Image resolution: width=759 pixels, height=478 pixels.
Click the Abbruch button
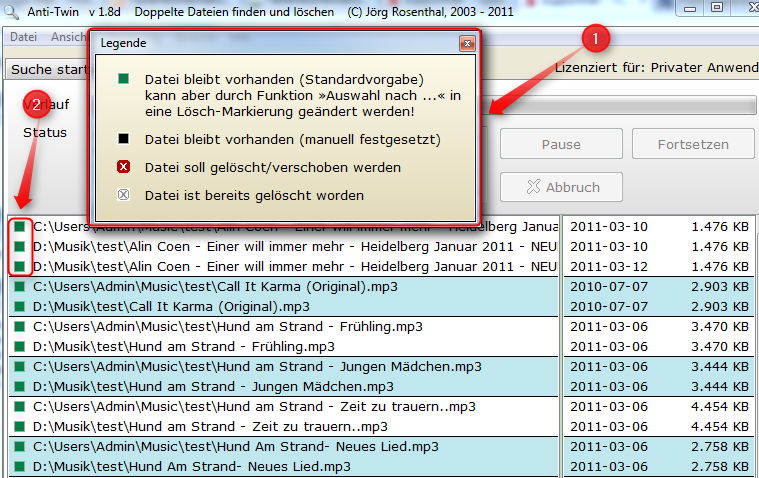561,187
